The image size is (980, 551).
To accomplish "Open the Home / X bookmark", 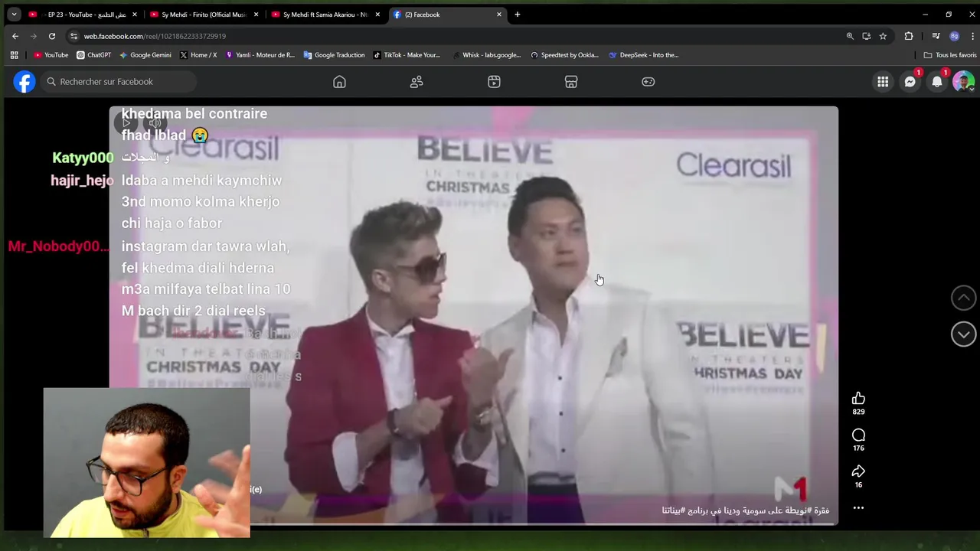I will [198, 55].
